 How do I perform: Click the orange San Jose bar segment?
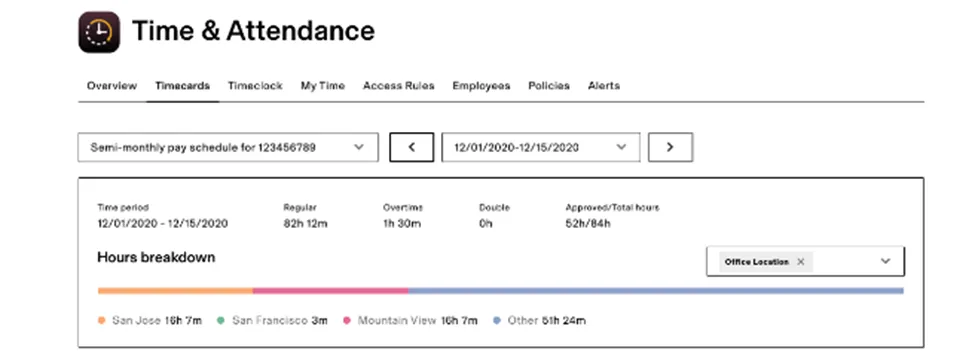(x=175, y=290)
